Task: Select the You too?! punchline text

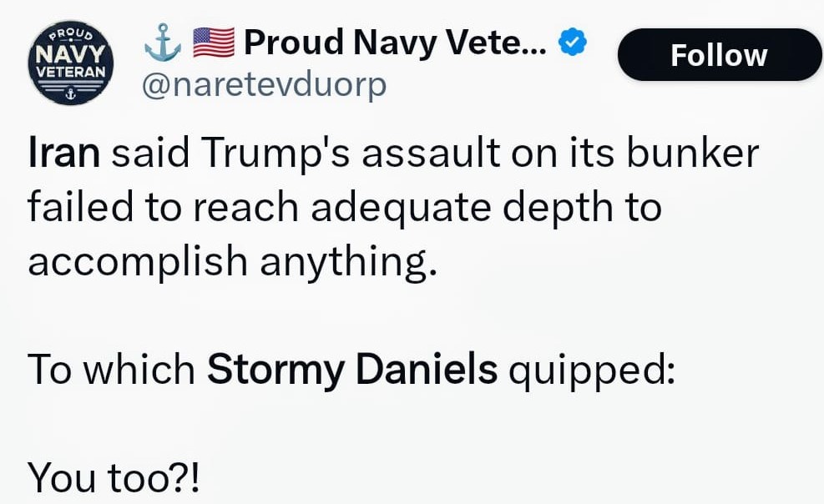Action: [x=114, y=477]
